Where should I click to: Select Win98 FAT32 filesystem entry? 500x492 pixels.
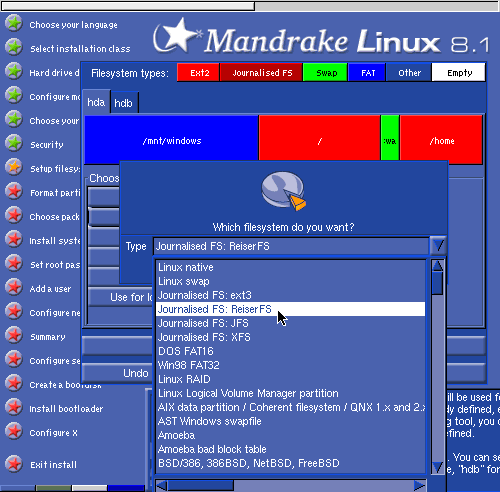pos(290,365)
